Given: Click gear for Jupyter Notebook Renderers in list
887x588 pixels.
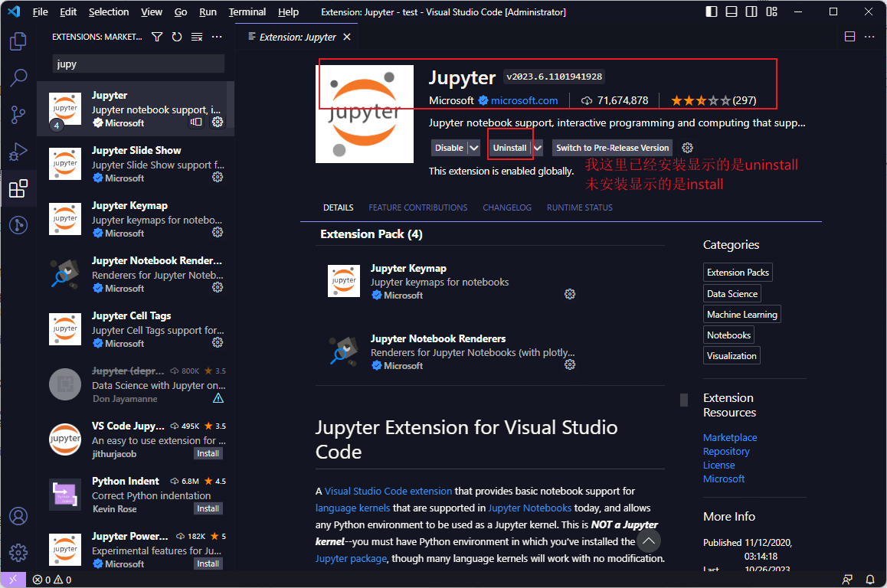Looking at the screenshot, I should click(x=218, y=287).
